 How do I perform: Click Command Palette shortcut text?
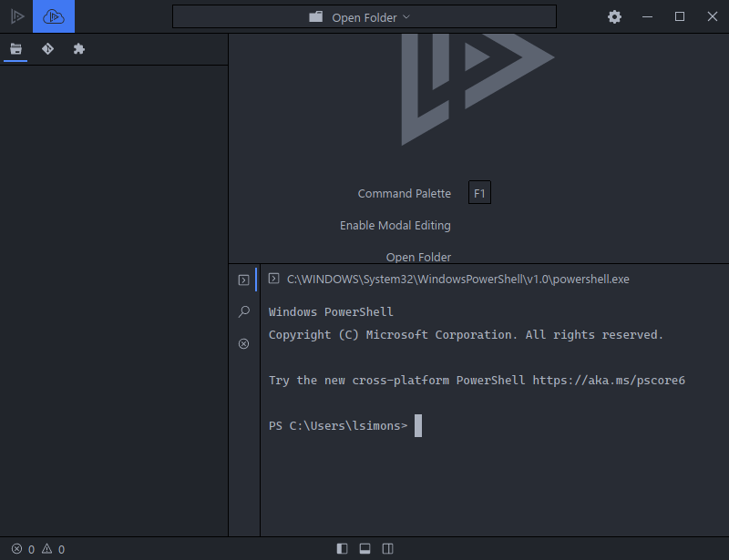point(404,193)
